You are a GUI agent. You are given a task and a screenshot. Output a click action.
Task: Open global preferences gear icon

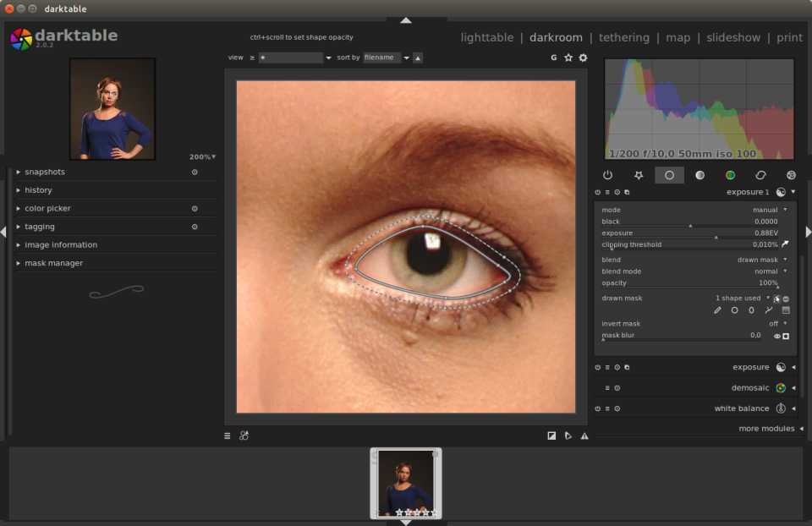[583, 58]
